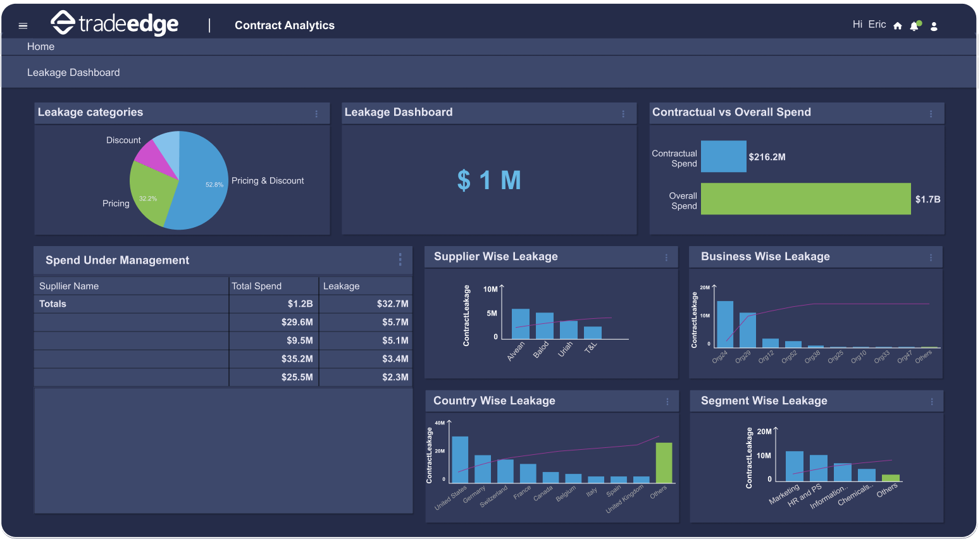Click the Contract Analytics title
980x539 pixels.
(x=285, y=25)
